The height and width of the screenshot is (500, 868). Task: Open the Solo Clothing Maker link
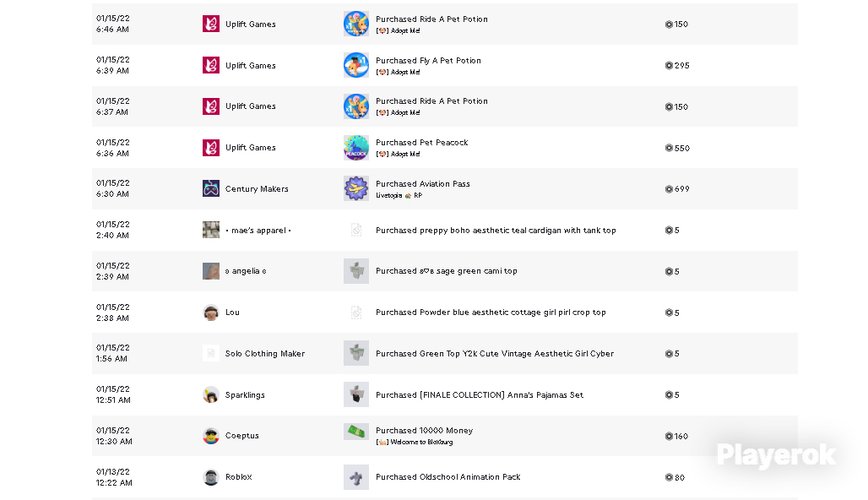pyautogui.click(x=265, y=354)
